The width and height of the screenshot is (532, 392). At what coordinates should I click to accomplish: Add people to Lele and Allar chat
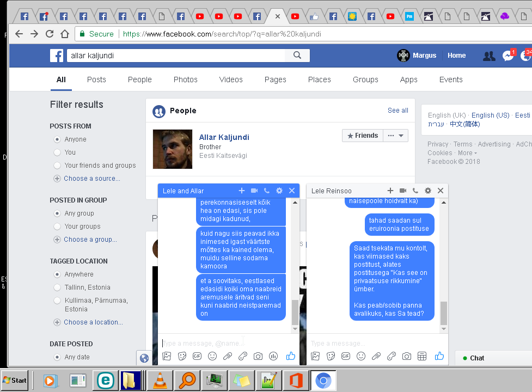pyautogui.click(x=242, y=191)
